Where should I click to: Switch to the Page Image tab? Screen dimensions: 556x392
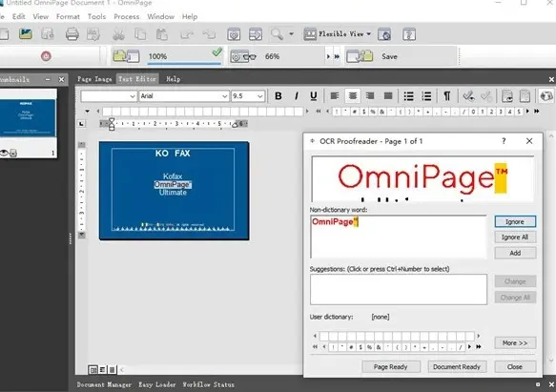pyautogui.click(x=94, y=79)
